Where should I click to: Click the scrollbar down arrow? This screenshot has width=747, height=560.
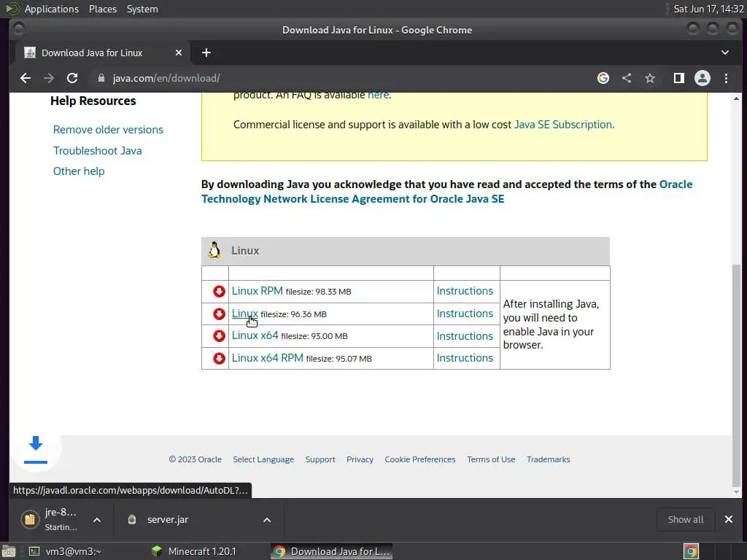[737, 492]
